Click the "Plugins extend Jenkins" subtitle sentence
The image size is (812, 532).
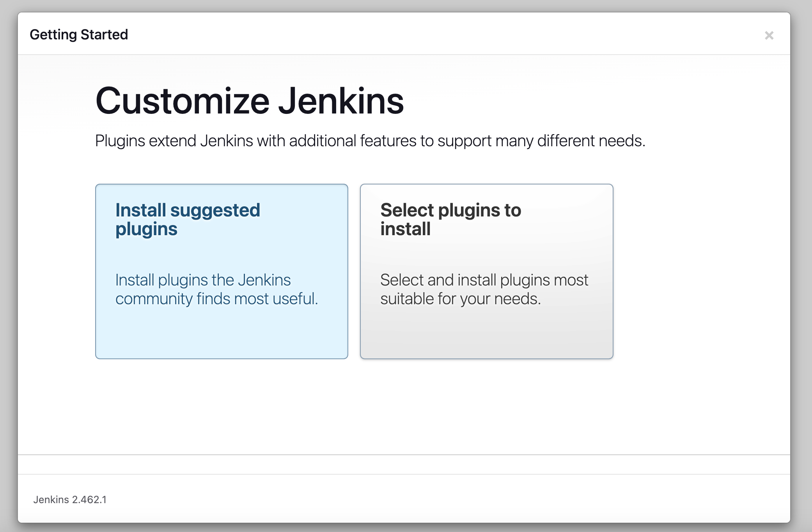pyautogui.click(x=370, y=141)
